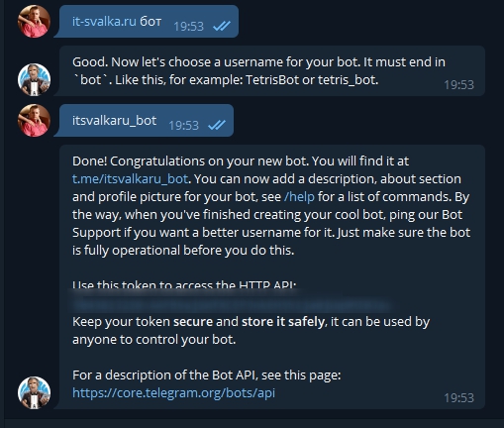Click read checkmarks on 'itsvalkaru_bot' message
504x428 pixels.
[x=217, y=125]
